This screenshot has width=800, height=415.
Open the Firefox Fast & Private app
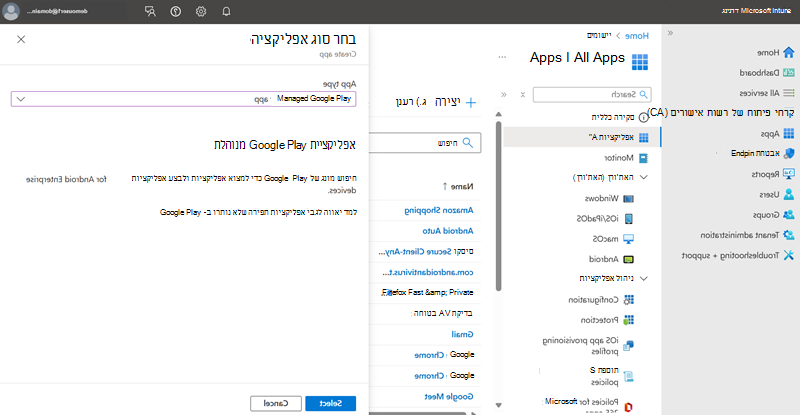pos(428,292)
